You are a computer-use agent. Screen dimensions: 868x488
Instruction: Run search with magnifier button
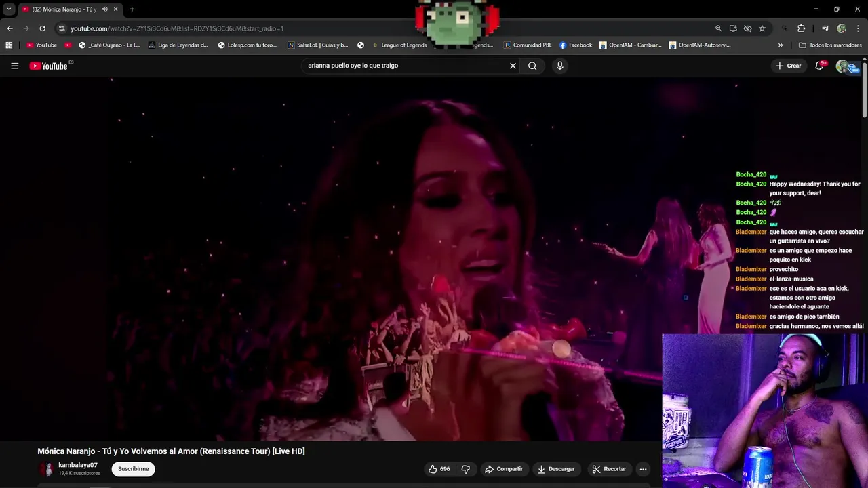532,66
